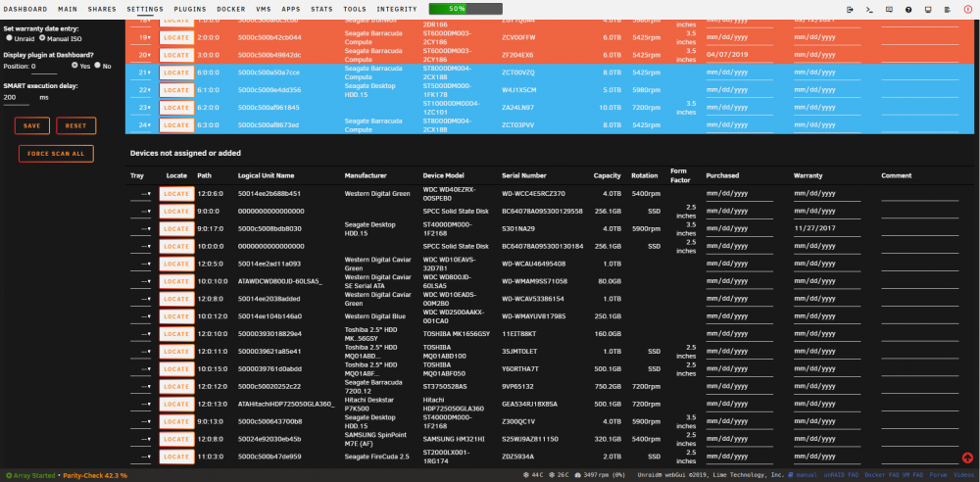Screen dimensions: 980x482
Task: Click the Force Scan All button
Action: click(x=56, y=153)
